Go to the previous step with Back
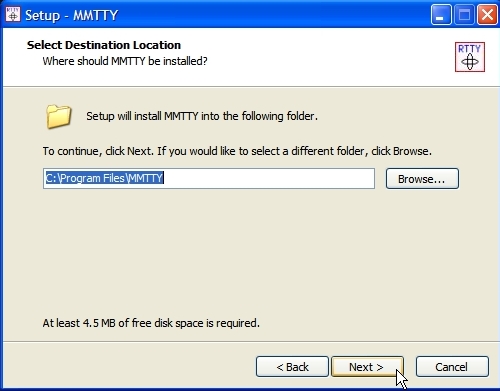The image size is (500, 391). tap(292, 367)
